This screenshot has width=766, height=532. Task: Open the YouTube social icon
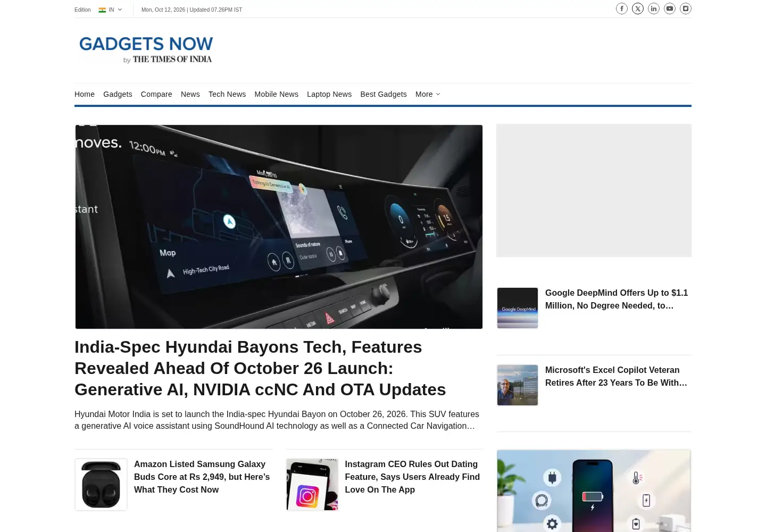tap(670, 9)
